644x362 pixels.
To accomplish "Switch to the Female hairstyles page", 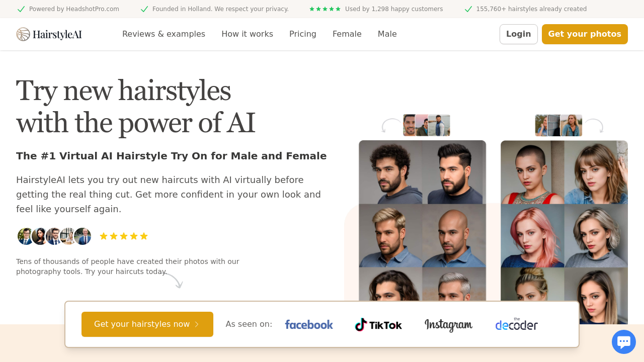I will (x=347, y=34).
